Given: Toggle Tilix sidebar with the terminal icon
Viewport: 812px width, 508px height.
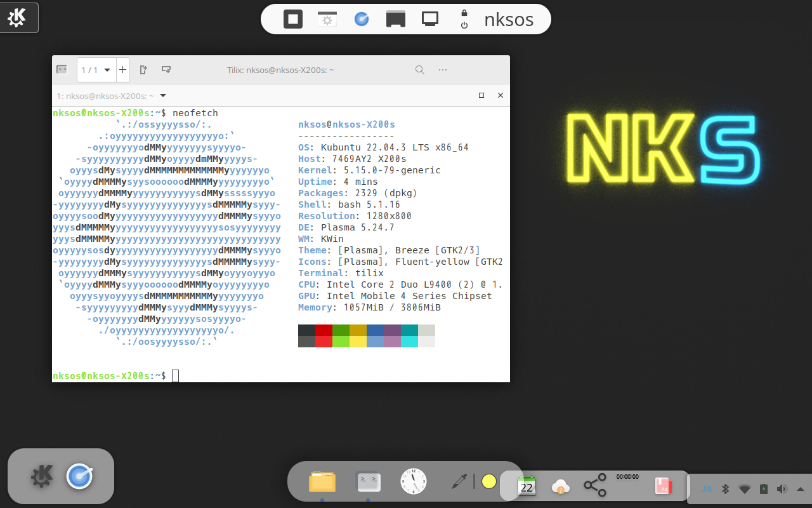Looking at the screenshot, I should [x=62, y=69].
